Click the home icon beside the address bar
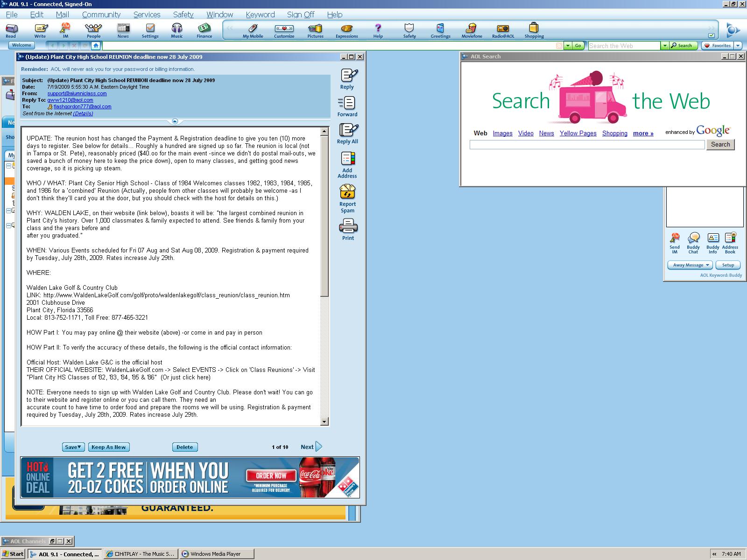This screenshot has width=747, height=560. coord(96,45)
